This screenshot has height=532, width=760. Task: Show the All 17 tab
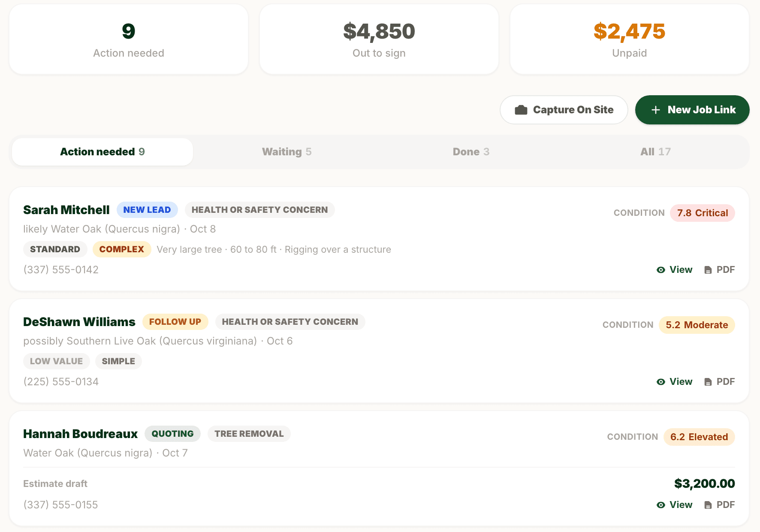[x=655, y=152]
